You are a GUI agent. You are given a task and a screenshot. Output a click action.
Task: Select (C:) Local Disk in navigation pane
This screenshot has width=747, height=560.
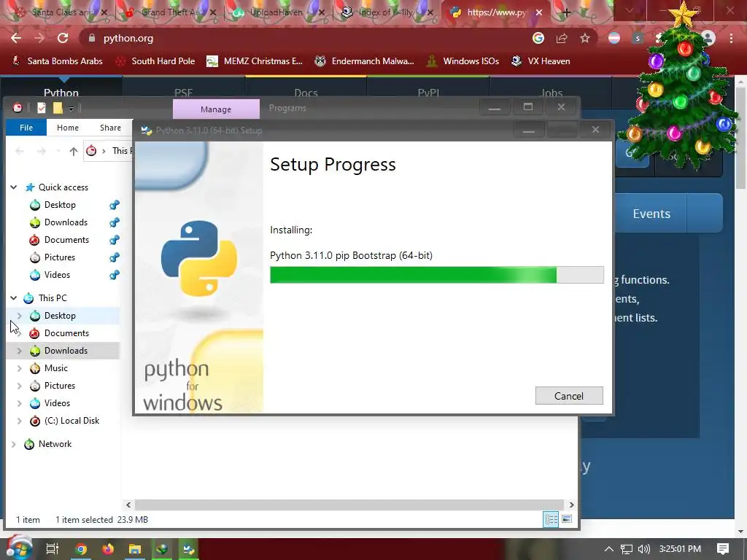pyautogui.click(x=71, y=421)
